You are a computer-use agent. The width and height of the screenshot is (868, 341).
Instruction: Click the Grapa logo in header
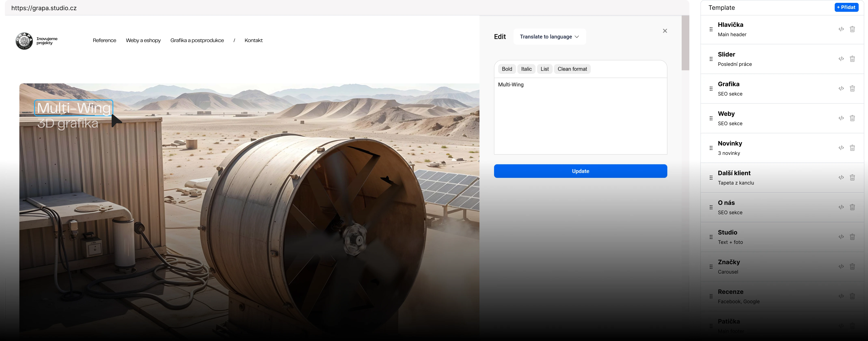tap(24, 41)
